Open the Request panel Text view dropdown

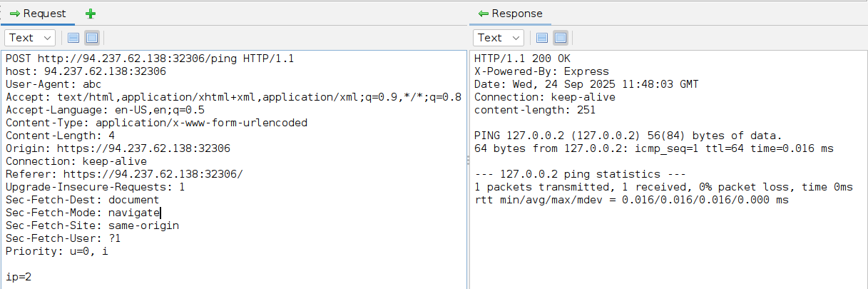30,38
